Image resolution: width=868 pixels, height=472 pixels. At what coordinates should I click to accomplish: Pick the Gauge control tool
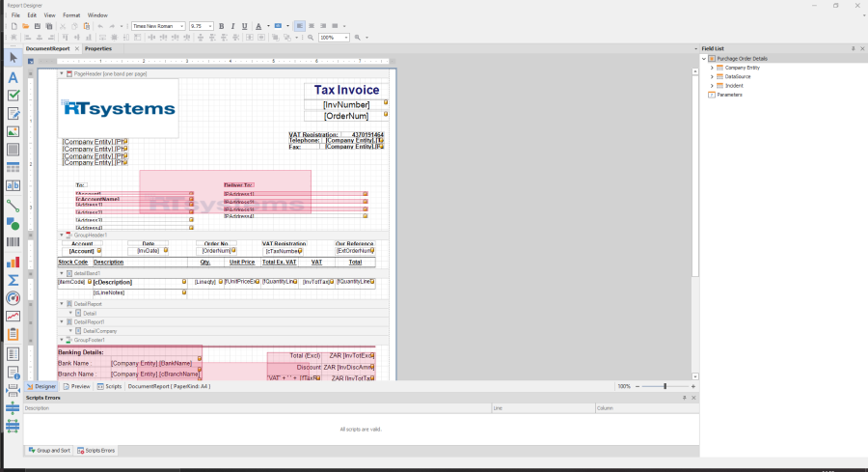[x=13, y=298]
